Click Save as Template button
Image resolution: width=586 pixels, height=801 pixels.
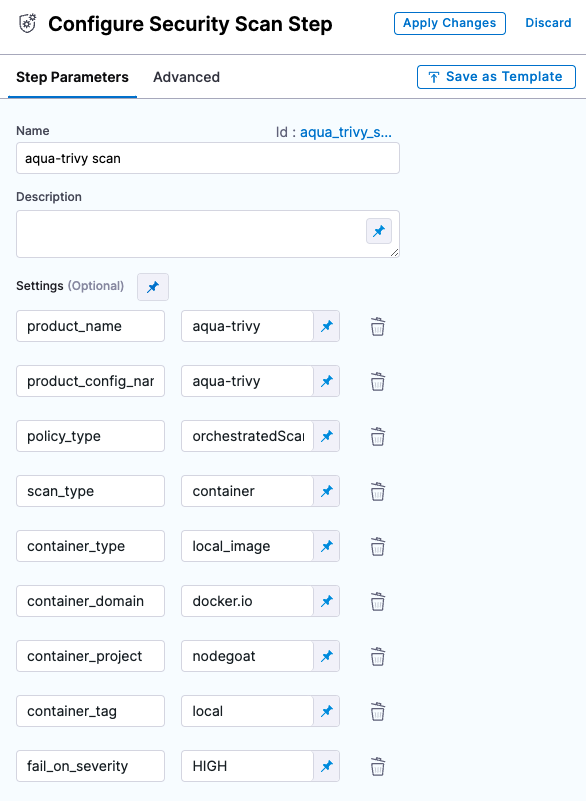click(x=496, y=77)
